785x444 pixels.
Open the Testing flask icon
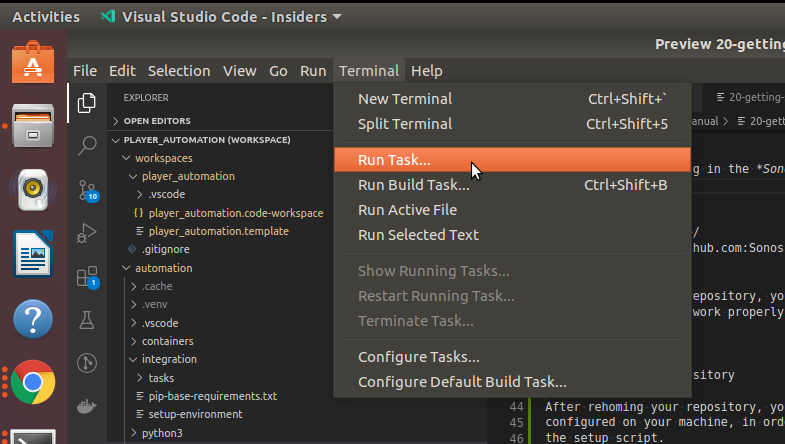tap(87, 320)
